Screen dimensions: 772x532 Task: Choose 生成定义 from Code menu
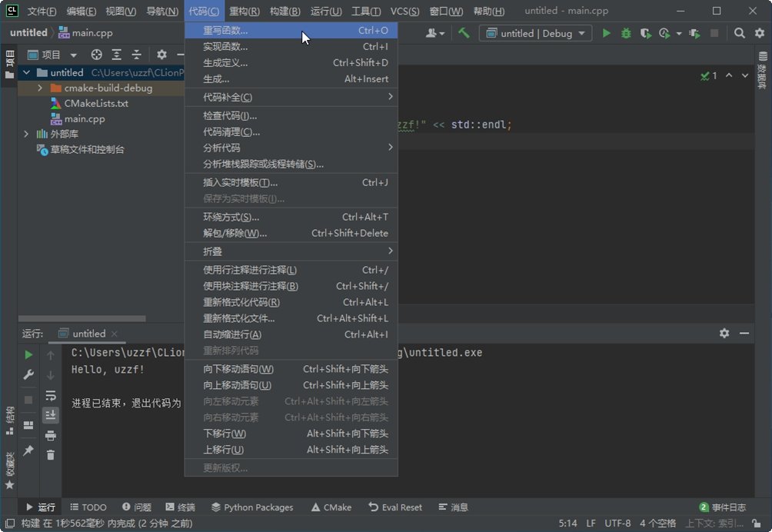tap(291, 63)
